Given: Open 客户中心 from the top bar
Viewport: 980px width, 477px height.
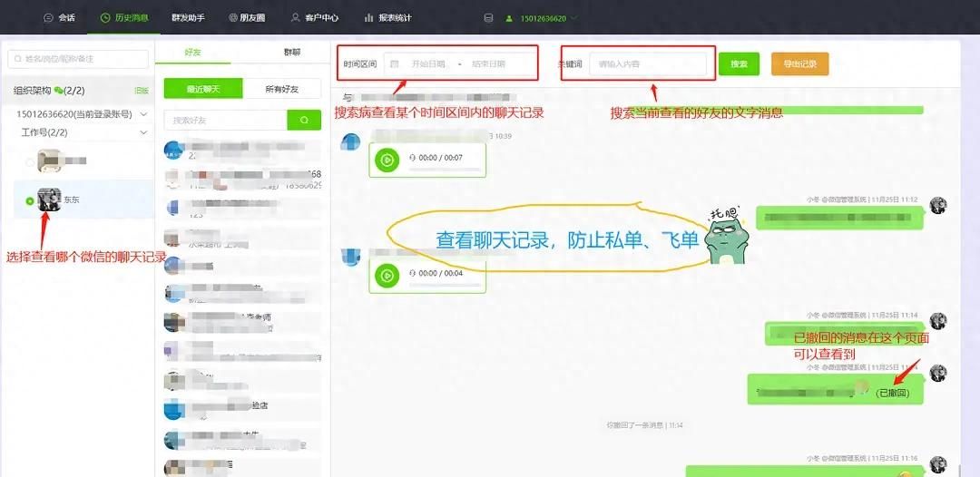Looking at the screenshot, I should [x=315, y=18].
